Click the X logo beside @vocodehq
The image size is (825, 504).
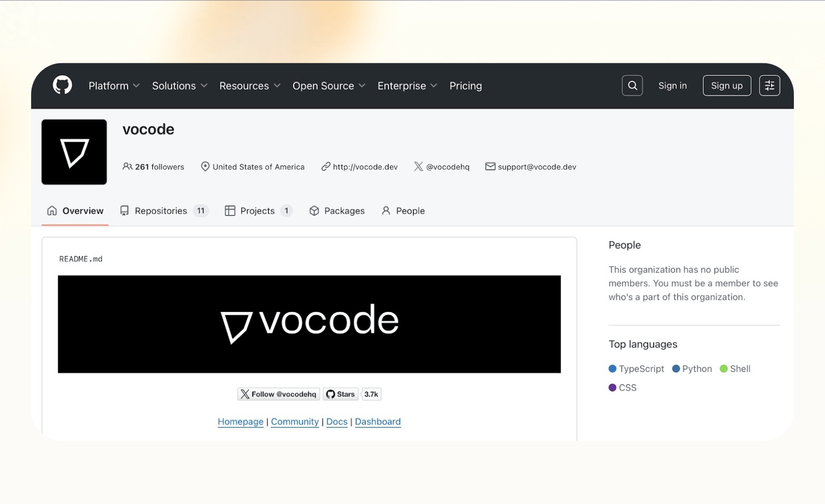pos(418,166)
